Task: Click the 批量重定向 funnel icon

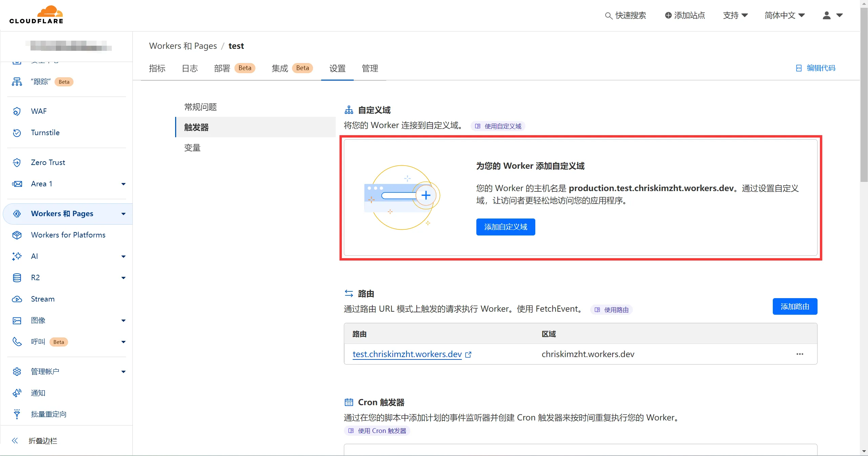Action: coord(17,414)
